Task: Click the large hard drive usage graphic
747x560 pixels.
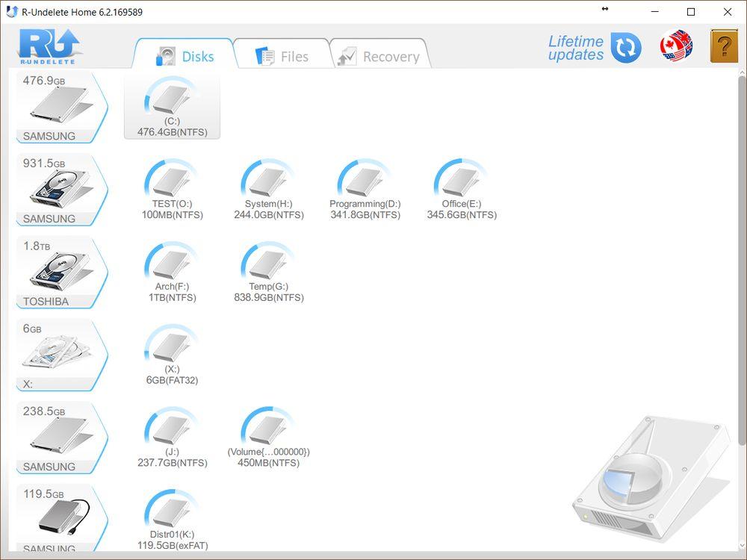Action: [x=651, y=479]
